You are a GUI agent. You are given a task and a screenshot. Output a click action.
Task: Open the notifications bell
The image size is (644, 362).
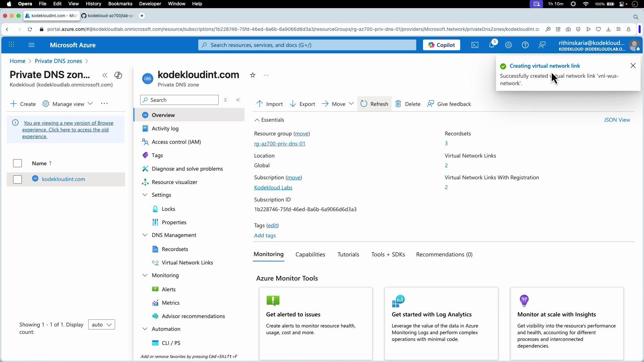pyautogui.click(x=492, y=45)
